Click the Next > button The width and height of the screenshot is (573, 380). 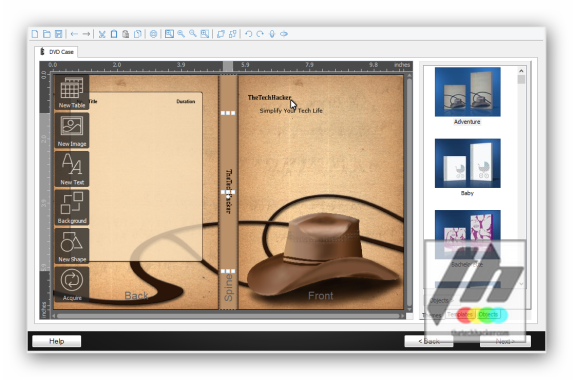(x=505, y=341)
